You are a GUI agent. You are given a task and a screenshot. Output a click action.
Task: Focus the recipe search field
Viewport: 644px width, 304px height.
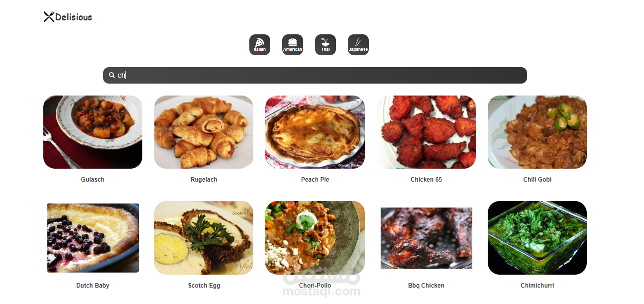[x=315, y=75]
